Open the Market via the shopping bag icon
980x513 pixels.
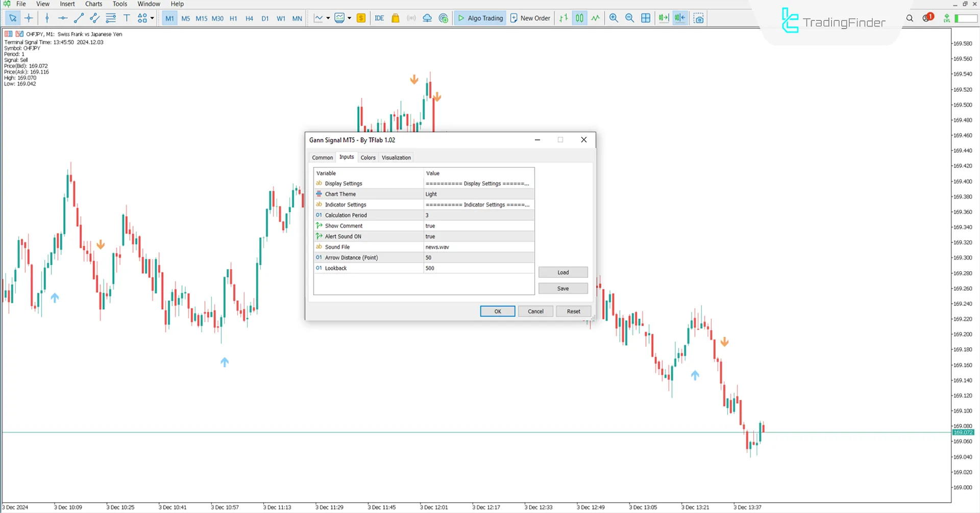click(396, 18)
